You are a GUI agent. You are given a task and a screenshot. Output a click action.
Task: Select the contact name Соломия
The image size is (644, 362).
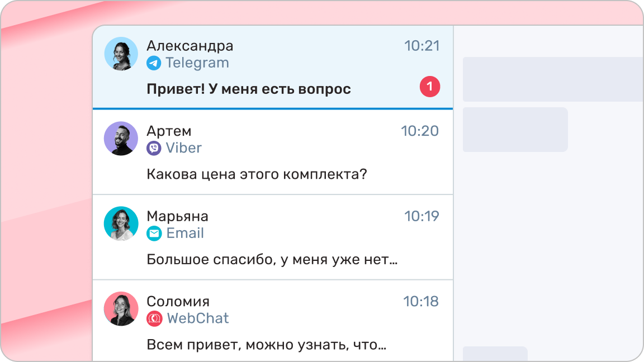click(178, 302)
